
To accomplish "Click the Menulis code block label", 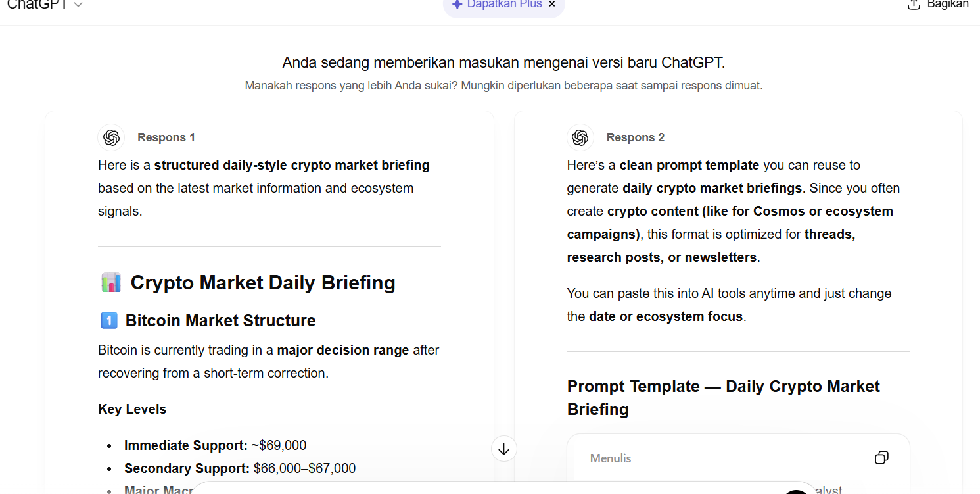I will click(611, 458).
